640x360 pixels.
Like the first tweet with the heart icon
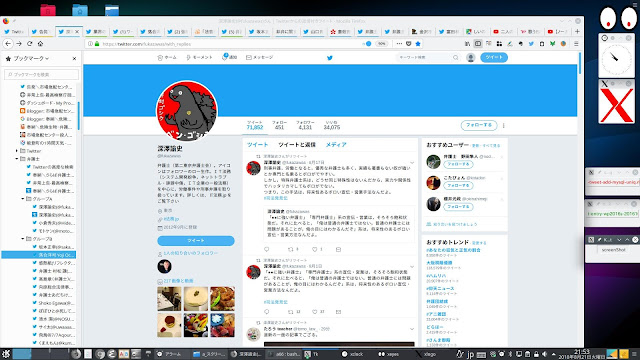(x=314, y=249)
